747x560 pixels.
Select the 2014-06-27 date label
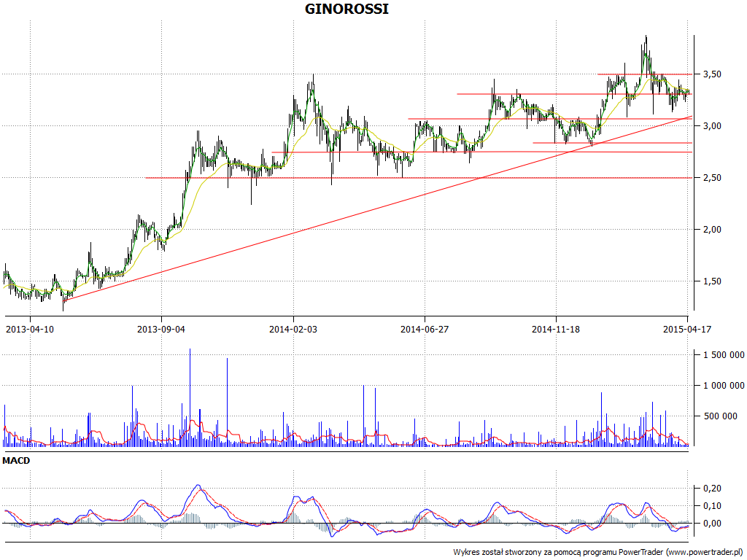click(425, 329)
